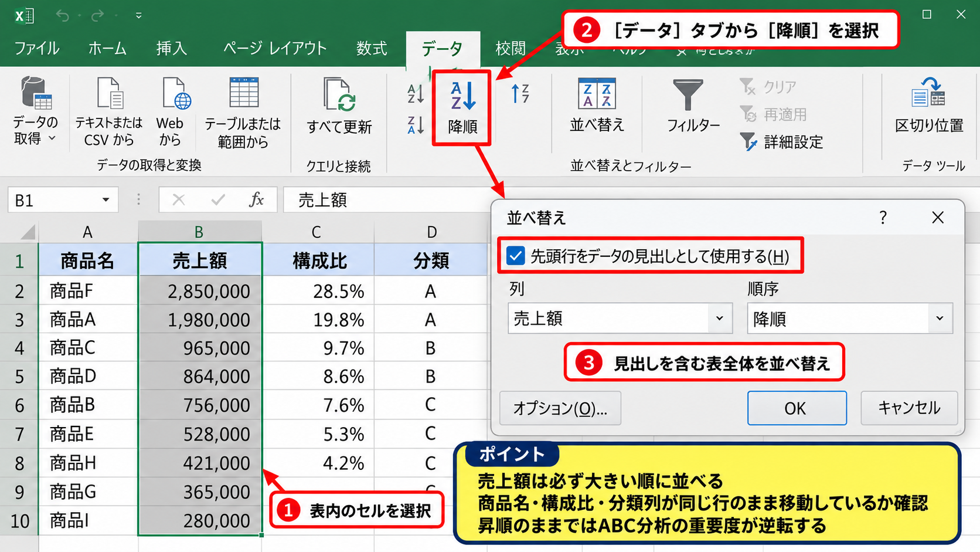Image resolution: width=980 pixels, height=552 pixels.
Task: Toggle 先頭行をデータの見出しとして使用する checkbox
Action: tap(516, 256)
